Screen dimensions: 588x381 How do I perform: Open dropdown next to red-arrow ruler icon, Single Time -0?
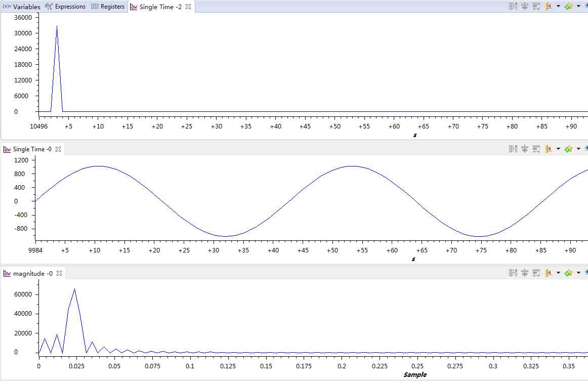(558, 149)
